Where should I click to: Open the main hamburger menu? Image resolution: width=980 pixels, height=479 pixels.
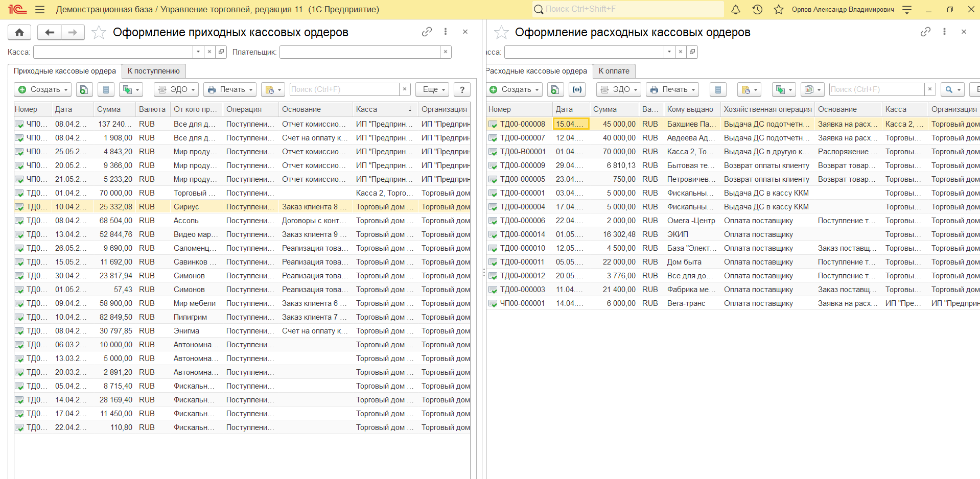pos(40,9)
